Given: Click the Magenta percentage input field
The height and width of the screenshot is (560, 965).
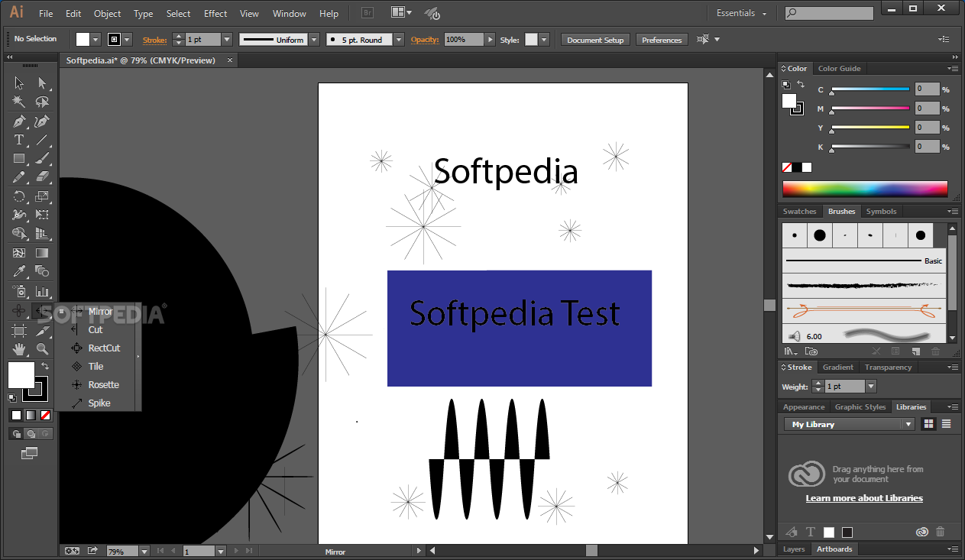Looking at the screenshot, I should (928, 108).
